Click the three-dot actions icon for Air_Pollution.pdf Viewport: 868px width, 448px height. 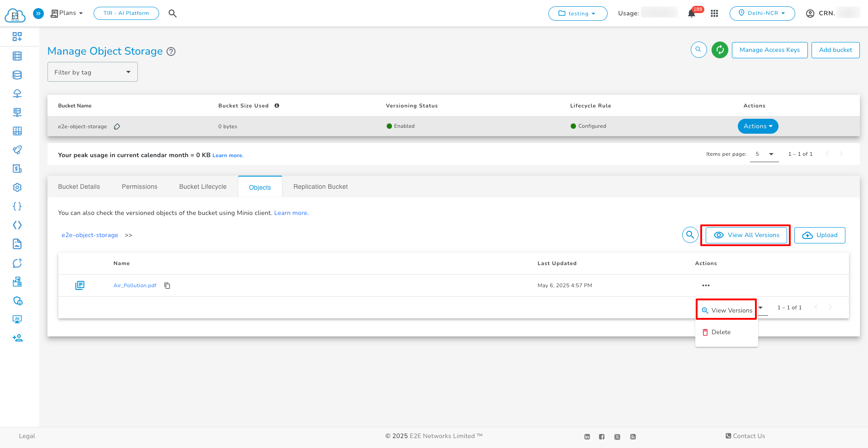tap(706, 285)
